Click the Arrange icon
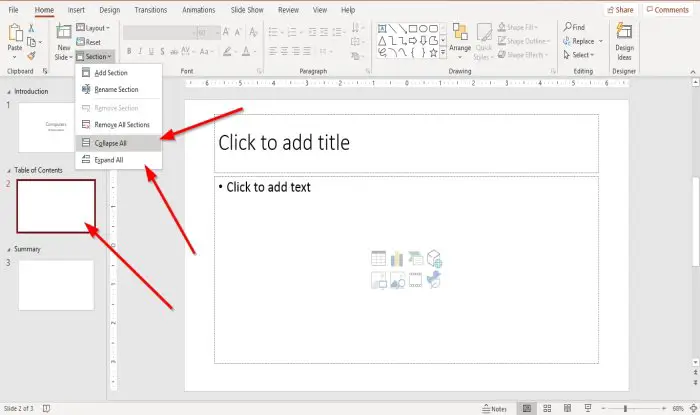The width and height of the screenshot is (700, 415). [x=460, y=32]
